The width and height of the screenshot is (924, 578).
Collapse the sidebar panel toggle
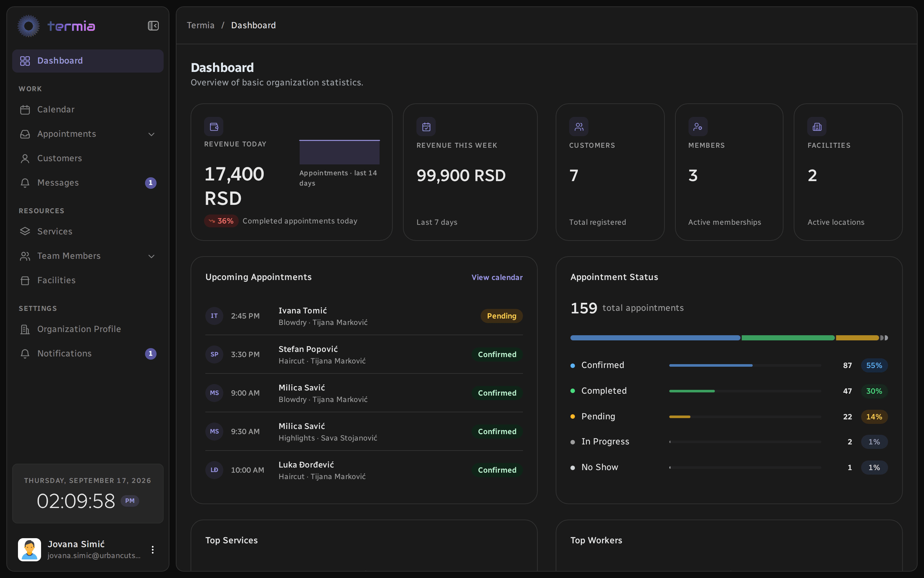pyautogui.click(x=153, y=26)
